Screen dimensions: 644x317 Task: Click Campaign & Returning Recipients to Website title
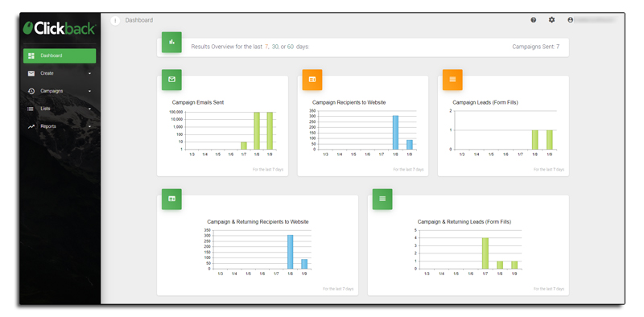pyautogui.click(x=258, y=222)
